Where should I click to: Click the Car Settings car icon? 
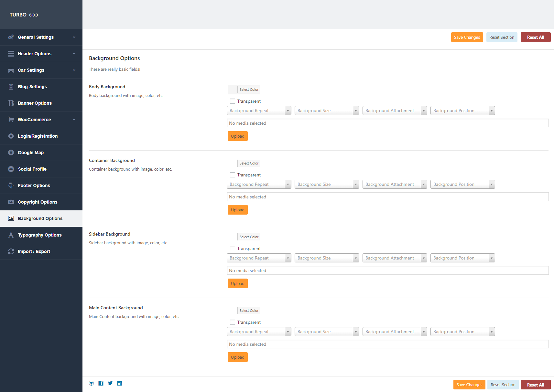(11, 70)
